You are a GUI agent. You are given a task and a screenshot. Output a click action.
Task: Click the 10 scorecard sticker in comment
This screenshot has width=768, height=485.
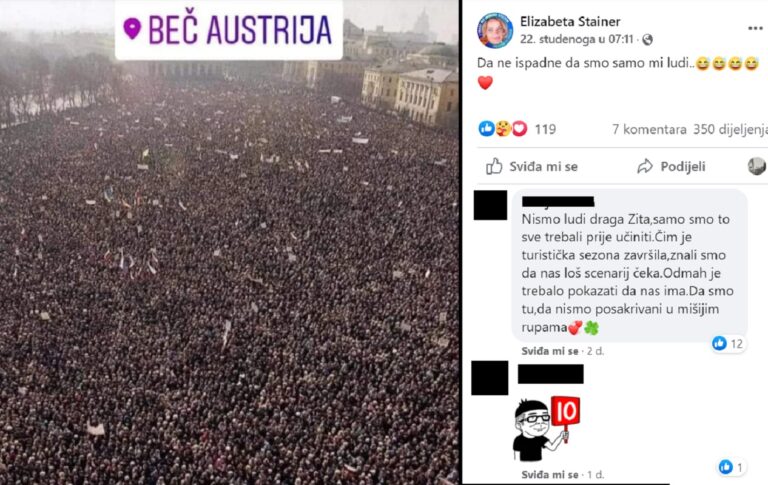(x=546, y=429)
